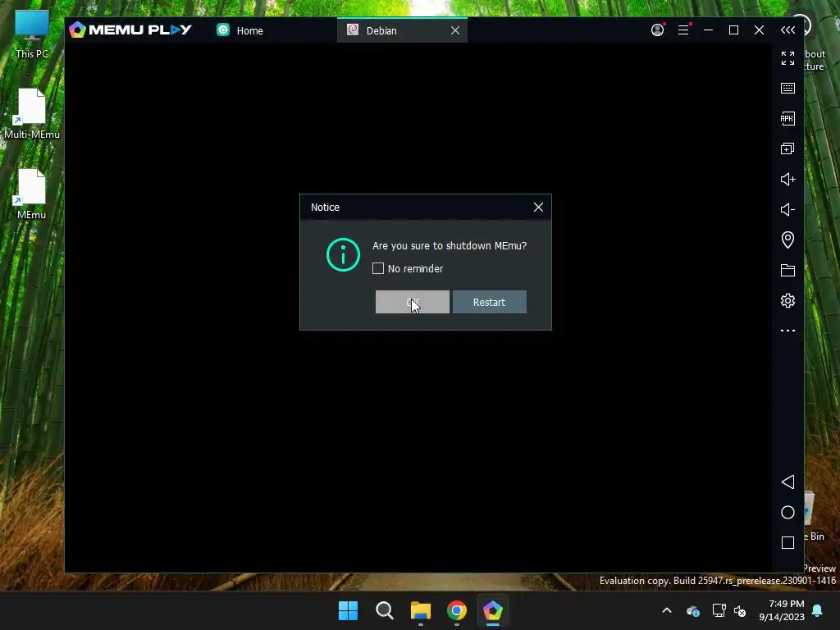Install an APK file from sidebar
Image resolution: width=840 pixels, height=630 pixels.
(787, 118)
